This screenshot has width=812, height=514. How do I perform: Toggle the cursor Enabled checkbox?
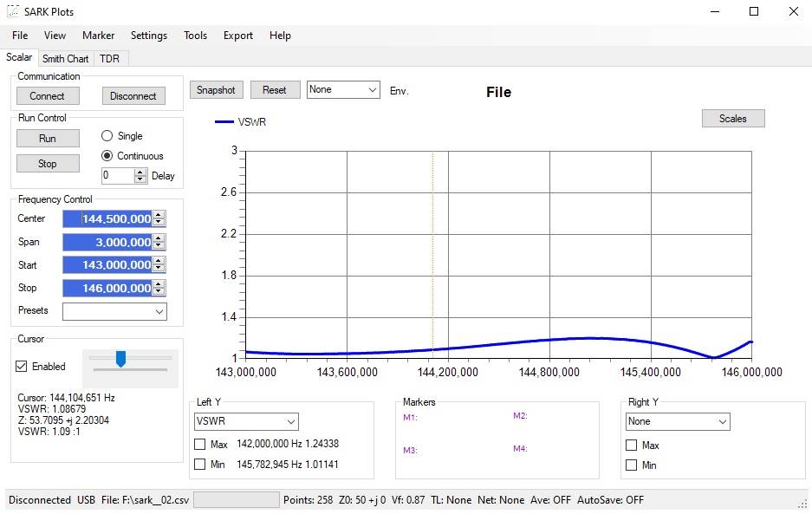(41, 367)
